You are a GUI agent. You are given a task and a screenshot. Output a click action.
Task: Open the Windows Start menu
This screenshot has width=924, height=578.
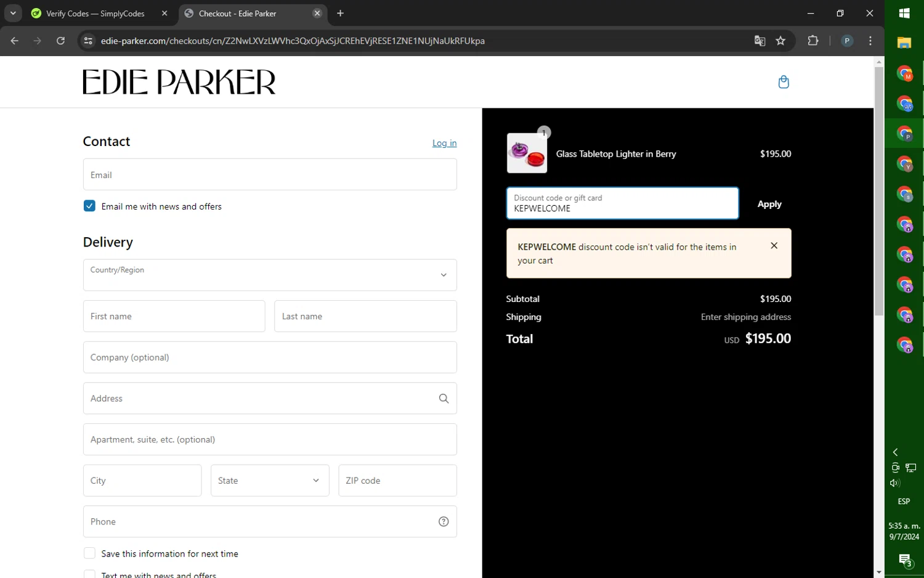(x=904, y=13)
